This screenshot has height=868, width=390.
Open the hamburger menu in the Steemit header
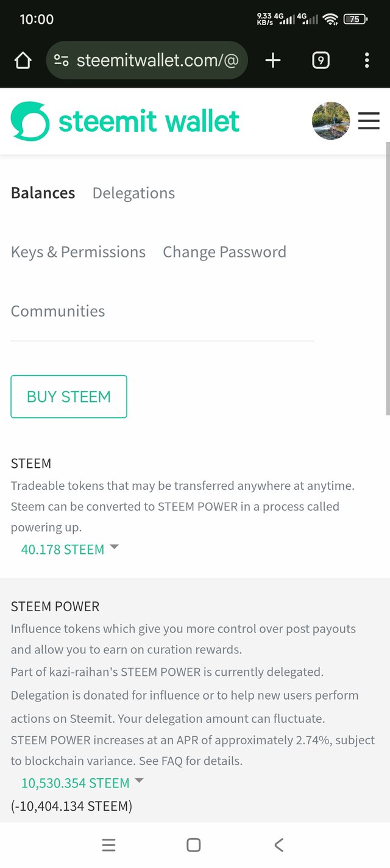(369, 121)
